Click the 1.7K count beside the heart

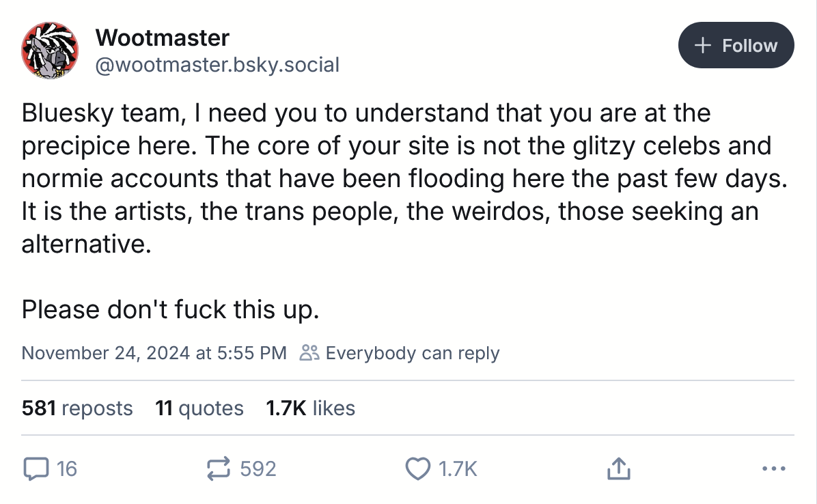pos(457,468)
